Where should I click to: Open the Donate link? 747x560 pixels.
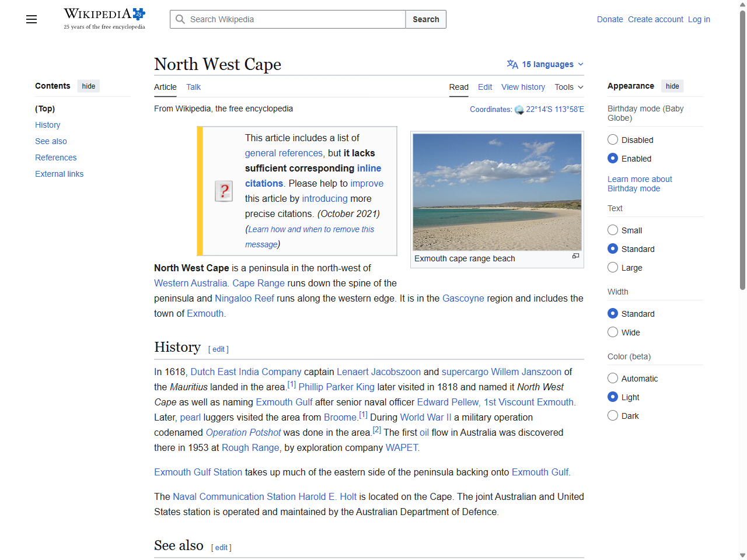tap(610, 19)
